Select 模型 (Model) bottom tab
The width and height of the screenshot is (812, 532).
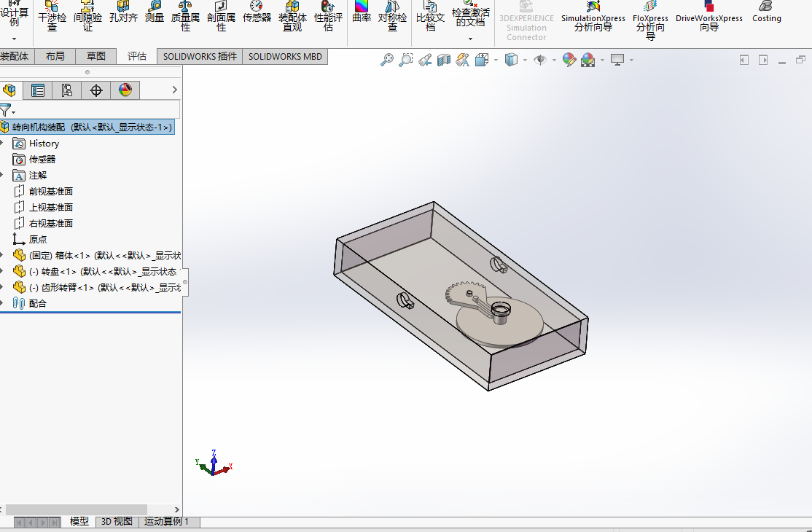coord(79,522)
